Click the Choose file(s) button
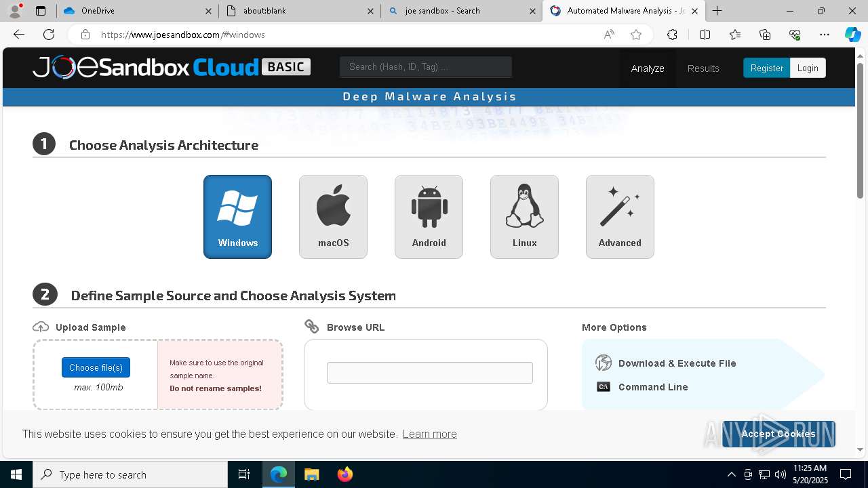 pyautogui.click(x=96, y=367)
